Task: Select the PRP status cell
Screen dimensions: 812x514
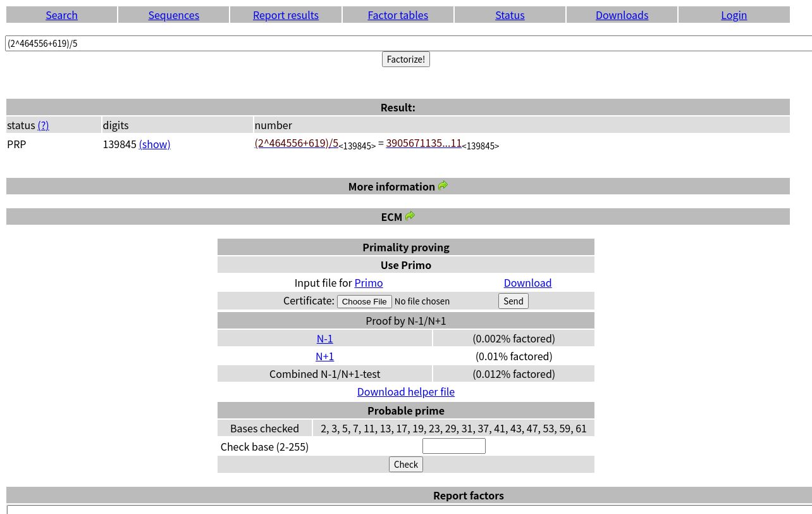Action: (x=16, y=144)
